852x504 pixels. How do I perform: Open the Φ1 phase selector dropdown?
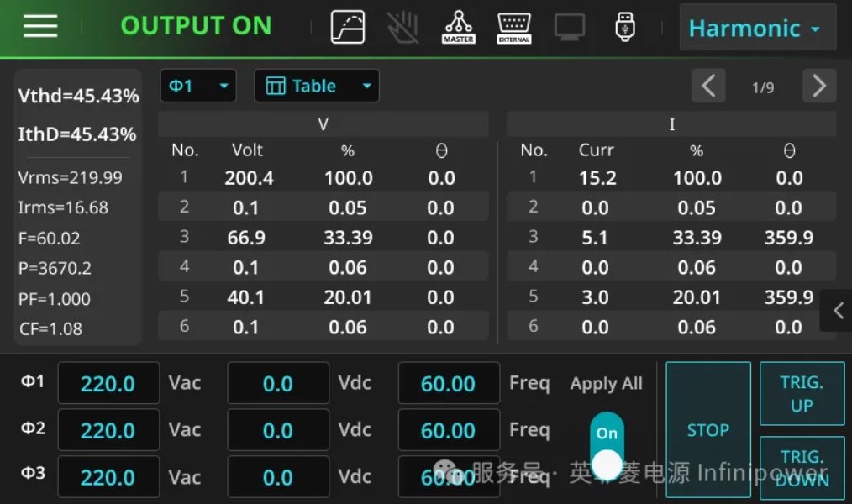coord(198,86)
